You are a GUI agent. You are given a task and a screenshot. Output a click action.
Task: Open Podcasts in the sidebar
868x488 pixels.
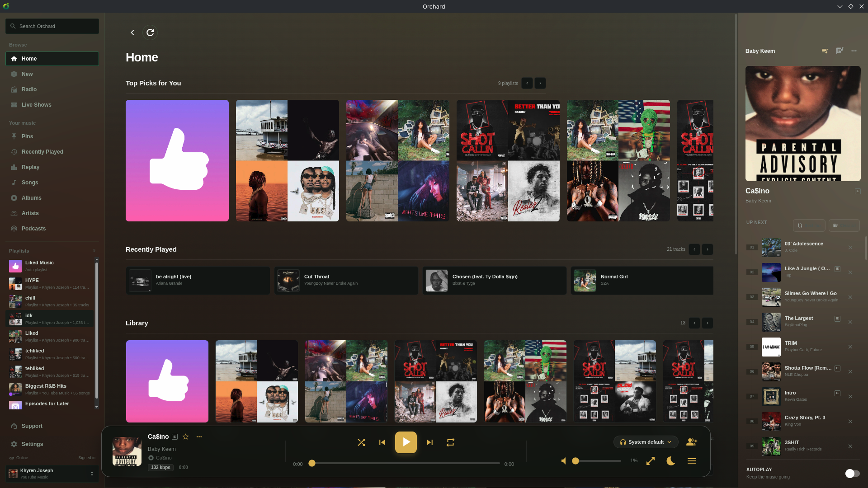52,229
